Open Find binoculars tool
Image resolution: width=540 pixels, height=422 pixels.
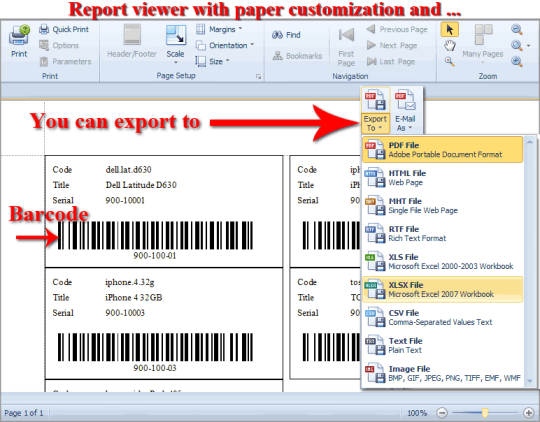(286, 35)
